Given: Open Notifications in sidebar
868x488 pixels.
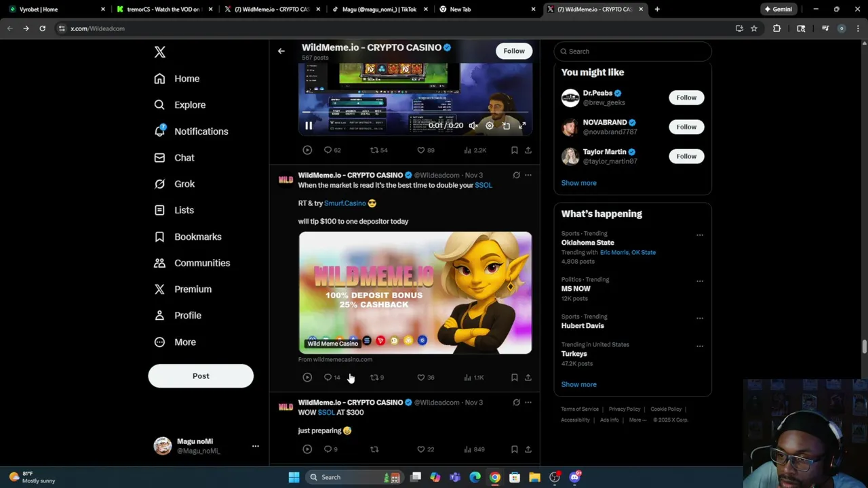Looking at the screenshot, I should (191, 131).
